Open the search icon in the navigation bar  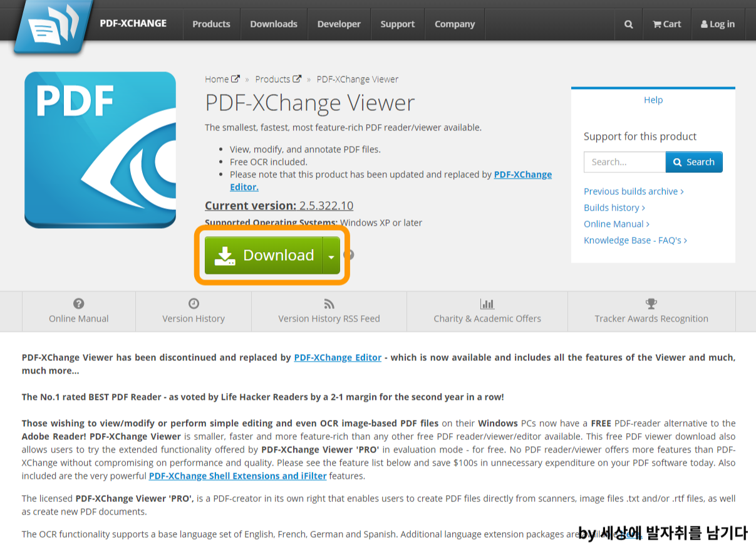(x=628, y=24)
